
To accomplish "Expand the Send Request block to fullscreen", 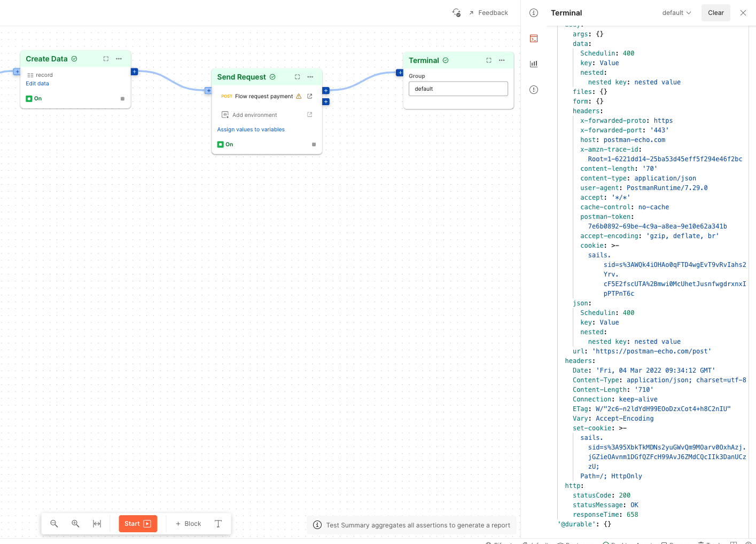I will click(x=297, y=77).
